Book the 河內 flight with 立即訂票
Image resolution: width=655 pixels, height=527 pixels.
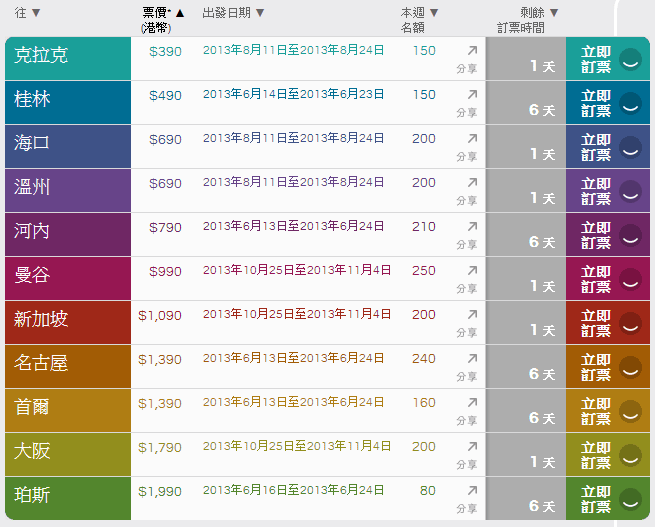point(597,234)
